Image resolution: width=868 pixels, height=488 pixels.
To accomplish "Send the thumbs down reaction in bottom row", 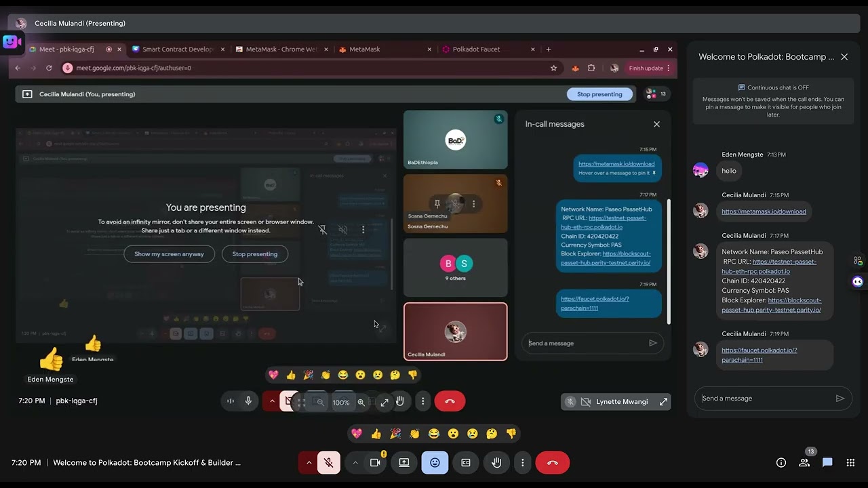I will click(x=511, y=434).
